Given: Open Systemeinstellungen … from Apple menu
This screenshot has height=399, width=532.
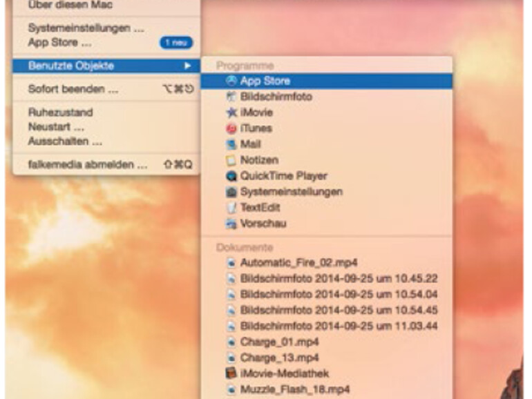Looking at the screenshot, I should pos(106,28).
